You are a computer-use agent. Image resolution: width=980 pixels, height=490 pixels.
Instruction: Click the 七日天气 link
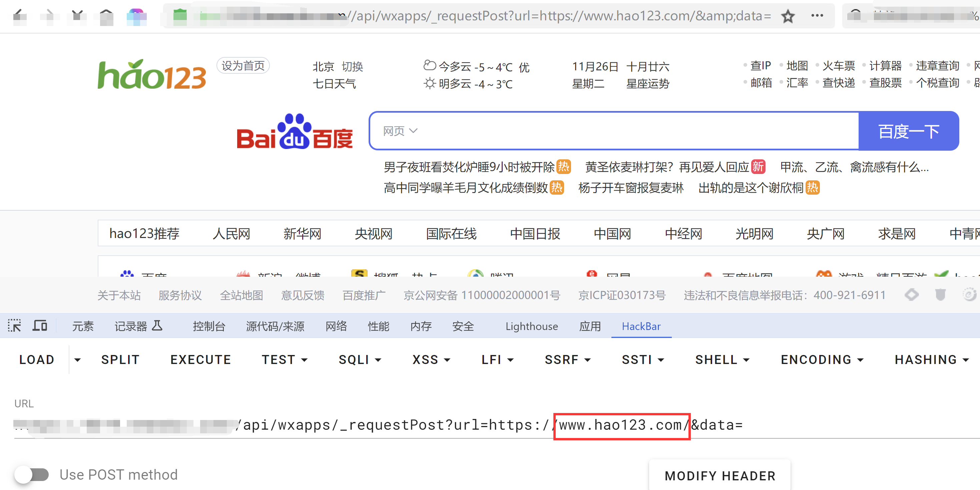(x=334, y=83)
